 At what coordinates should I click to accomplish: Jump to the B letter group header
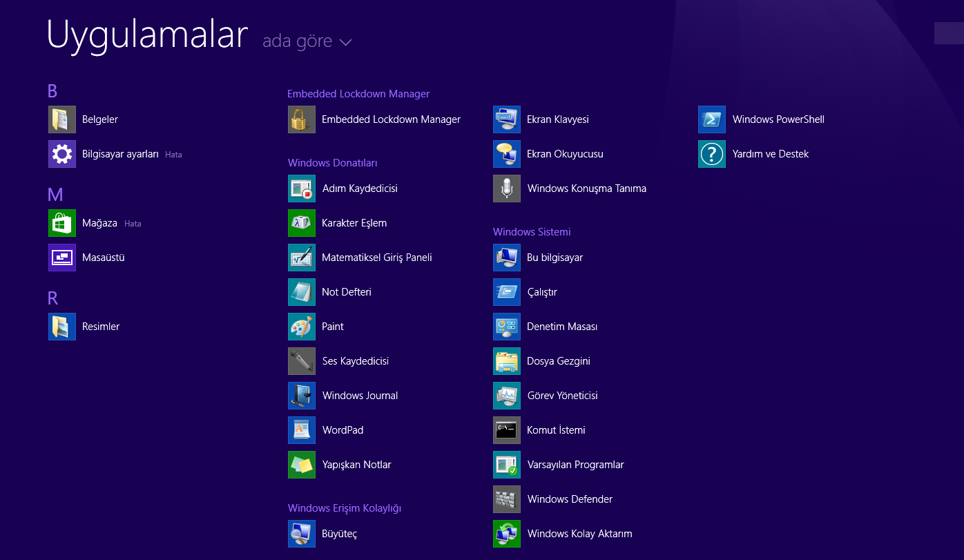tap(52, 91)
